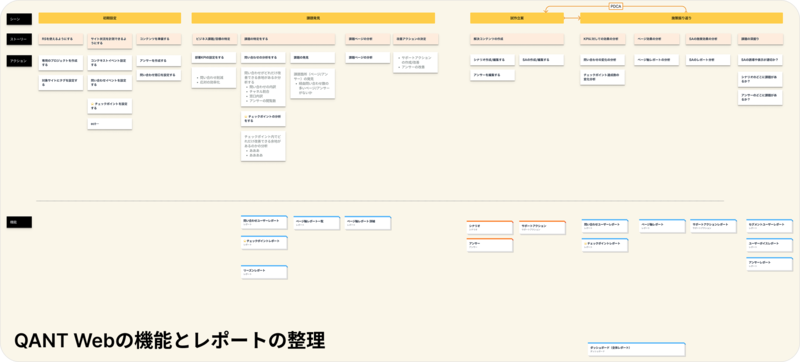800x362 pixels.
Task: Click action card シナリオ作成/編集する
Action: pyautogui.click(x=492, y=60)
